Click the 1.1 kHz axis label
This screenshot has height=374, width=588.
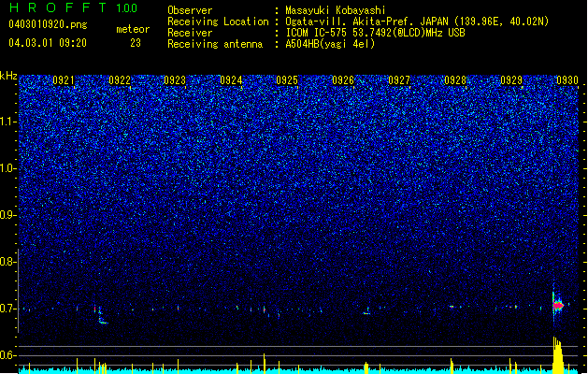tap(7, 122)
